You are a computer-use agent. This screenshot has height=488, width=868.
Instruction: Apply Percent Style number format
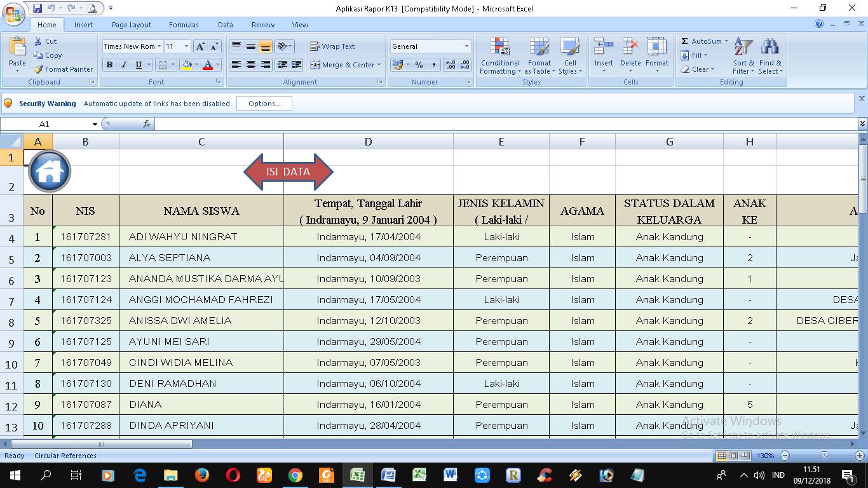tap(419, 65)
